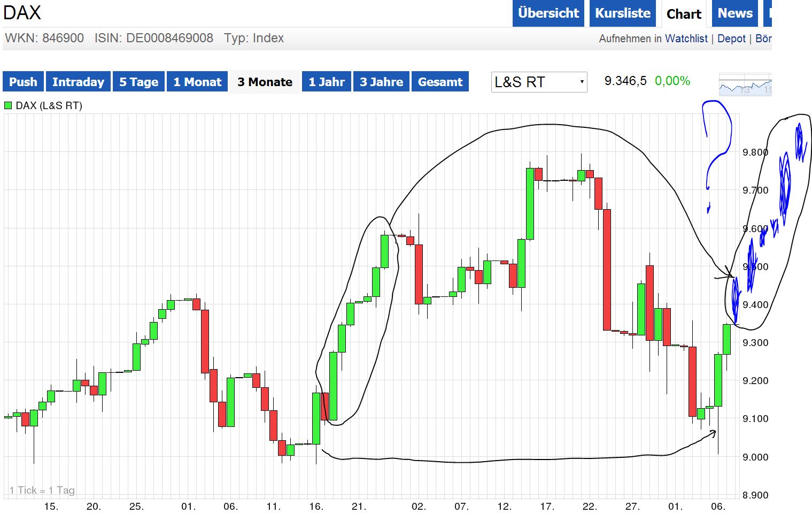Display the 1 Jahr chart

coord(326,81)
